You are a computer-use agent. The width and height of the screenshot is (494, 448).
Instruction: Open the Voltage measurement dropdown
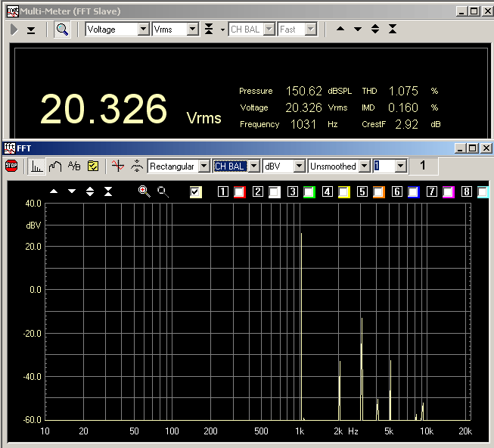(x=143, y=30)
